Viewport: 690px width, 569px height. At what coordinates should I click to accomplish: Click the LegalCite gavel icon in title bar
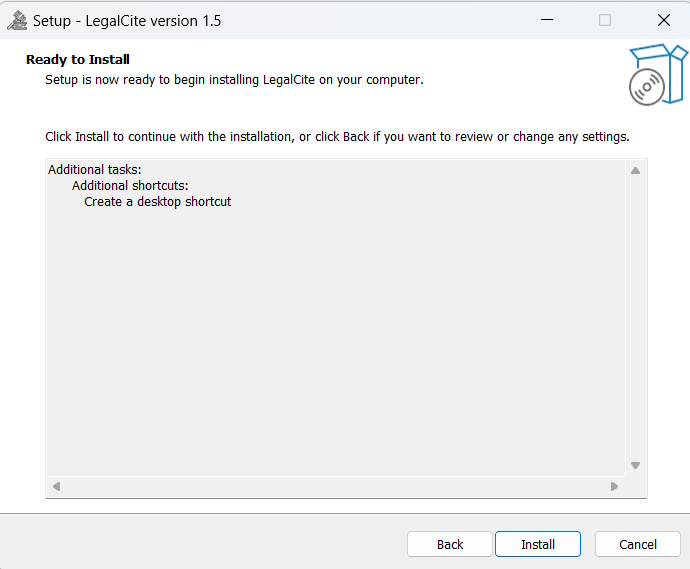point(16,20)
